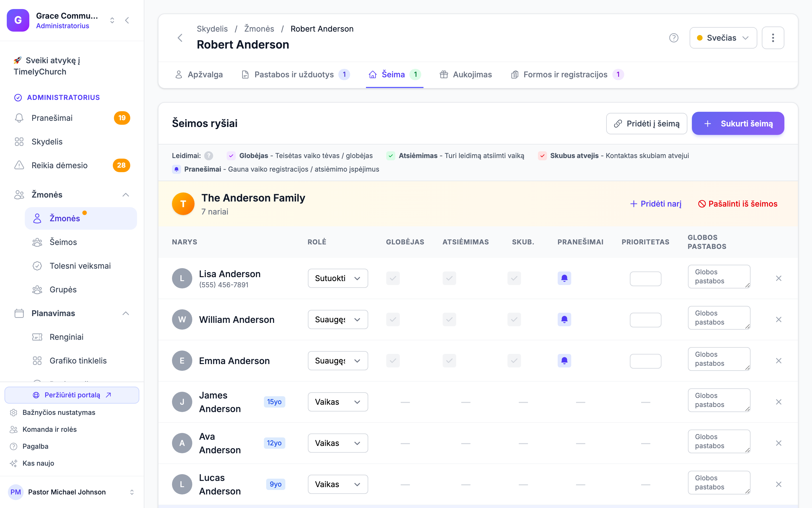Open the three-dot more options menu
This screenshot has width=812, height=508.
[773, 38]
